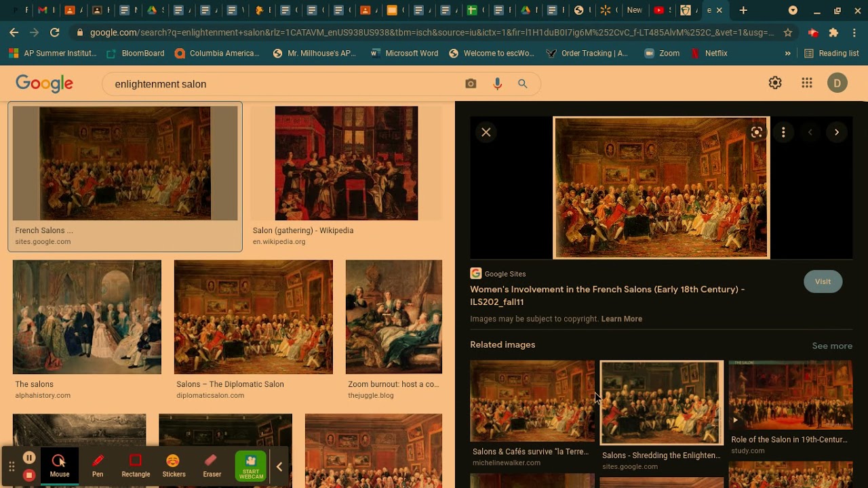Screen dimensions: 868x488
Task: Collapse the recorder toolbar with the left arrow
Action: [279, 466]
